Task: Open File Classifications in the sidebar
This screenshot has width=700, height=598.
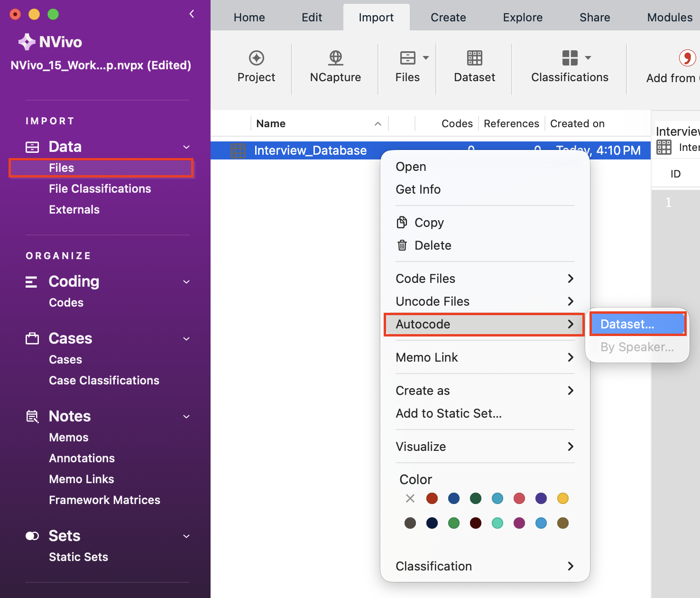Action: (x=100, y=189)
